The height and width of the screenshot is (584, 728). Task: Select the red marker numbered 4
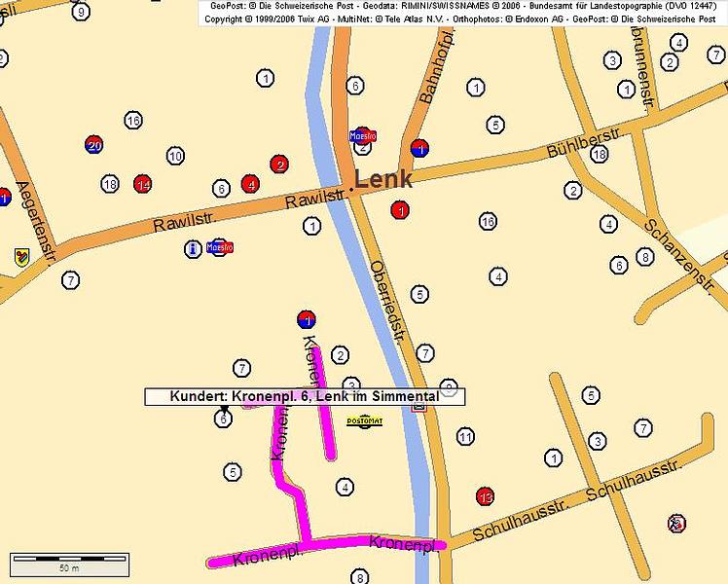(x=251, y=183)
